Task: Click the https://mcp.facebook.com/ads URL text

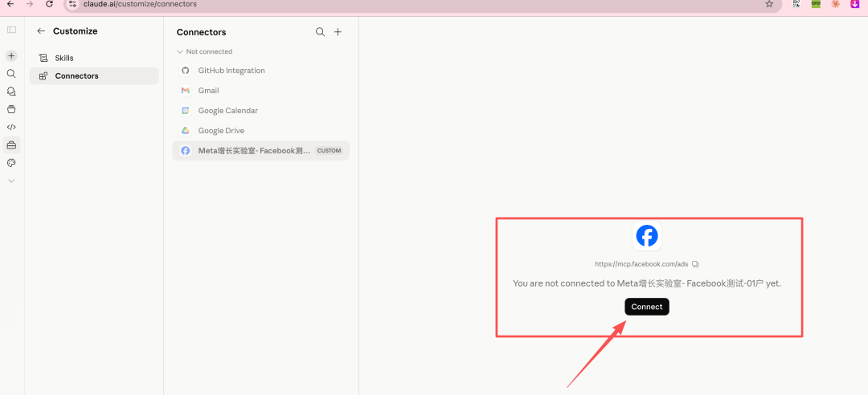Action: pyautogui.click(x=641, y=264)
